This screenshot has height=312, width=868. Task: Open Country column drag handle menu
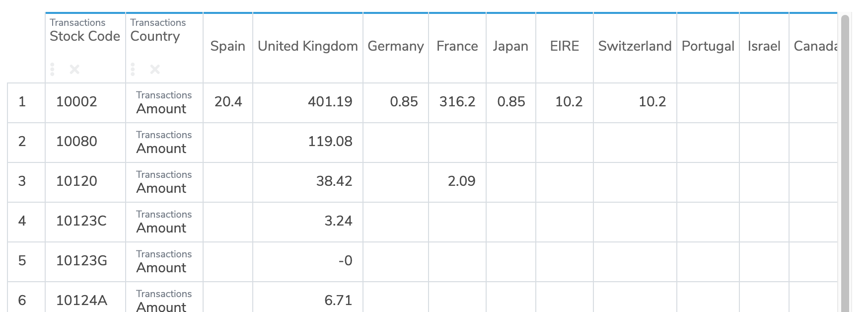coord(133,69)
